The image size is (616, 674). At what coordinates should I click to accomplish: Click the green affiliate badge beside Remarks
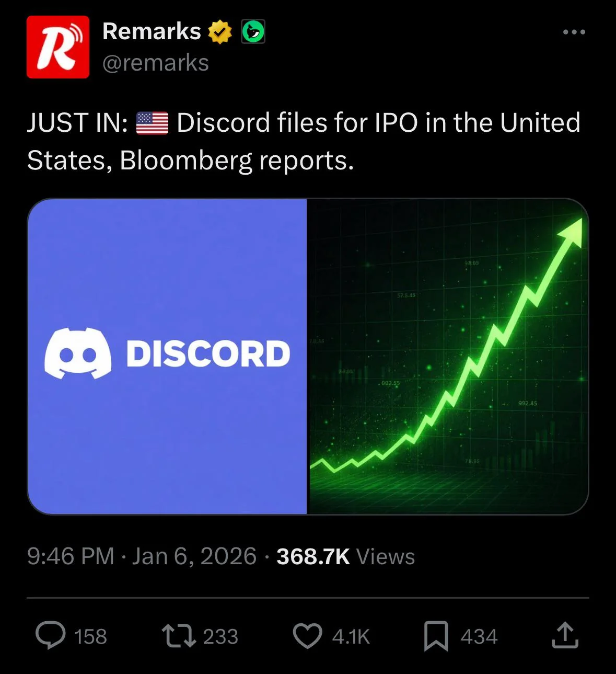253,32
